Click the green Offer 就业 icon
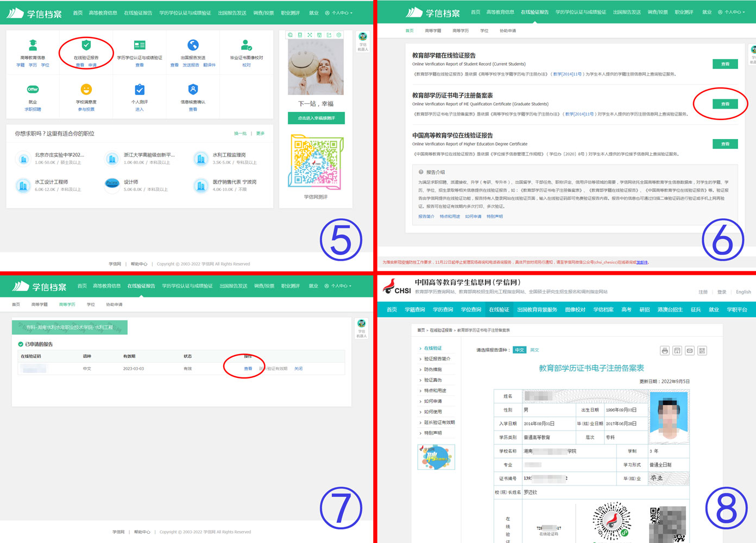This screenshot has height=543, width=756. (x=33, y=90)
